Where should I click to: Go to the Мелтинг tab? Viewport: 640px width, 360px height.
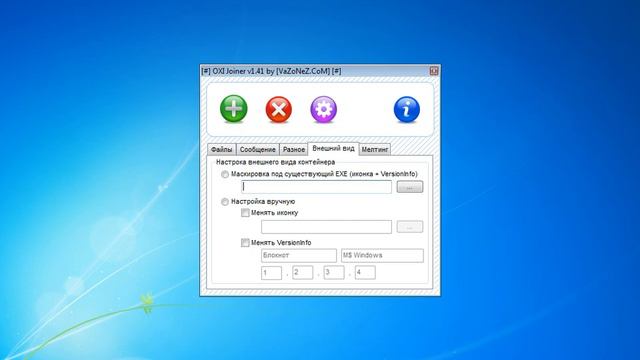(375, 149)
